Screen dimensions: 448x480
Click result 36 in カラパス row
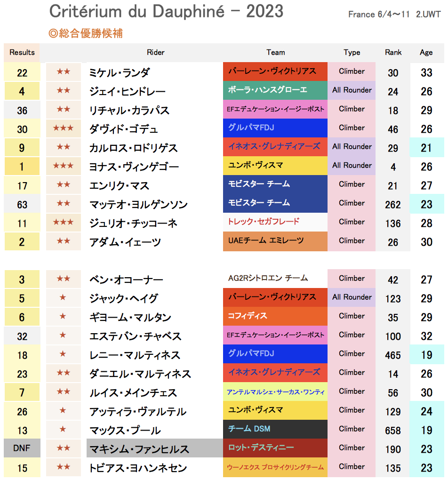(x=22, y=110)
